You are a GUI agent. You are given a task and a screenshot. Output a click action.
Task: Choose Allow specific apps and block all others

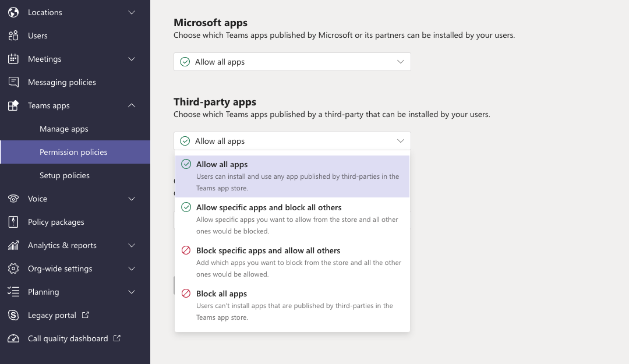coord(292,219)
